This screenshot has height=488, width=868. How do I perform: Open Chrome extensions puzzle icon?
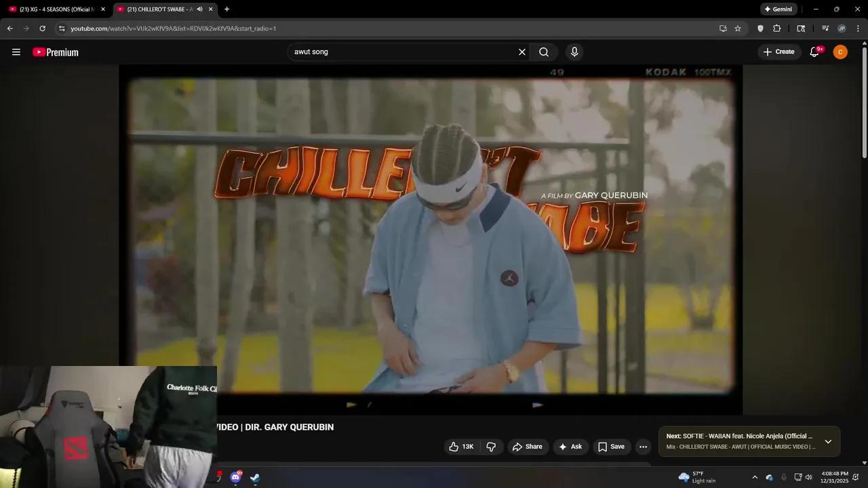[777, 28]
